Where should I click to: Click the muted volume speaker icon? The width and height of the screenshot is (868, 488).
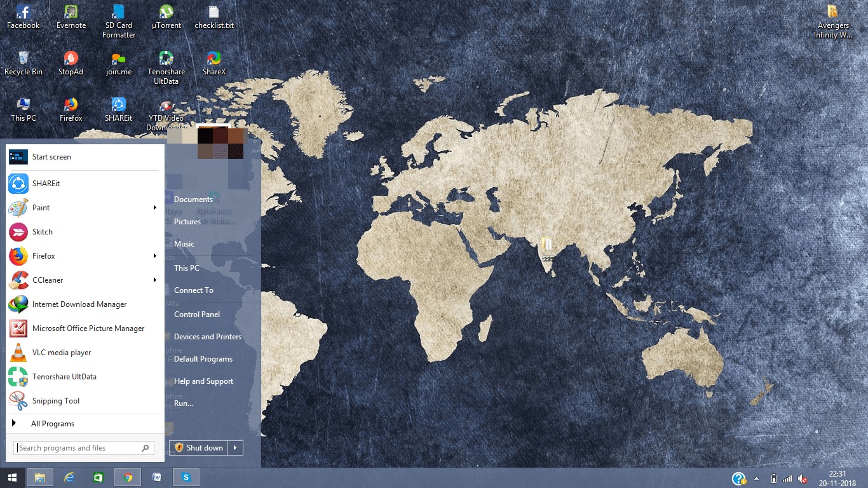point(803,478)
